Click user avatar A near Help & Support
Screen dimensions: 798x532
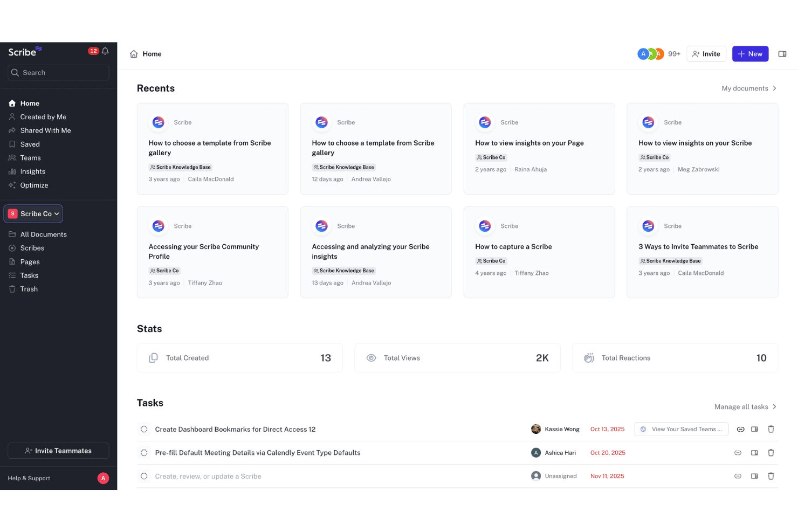pyautogui.click(x=103, y=478)
